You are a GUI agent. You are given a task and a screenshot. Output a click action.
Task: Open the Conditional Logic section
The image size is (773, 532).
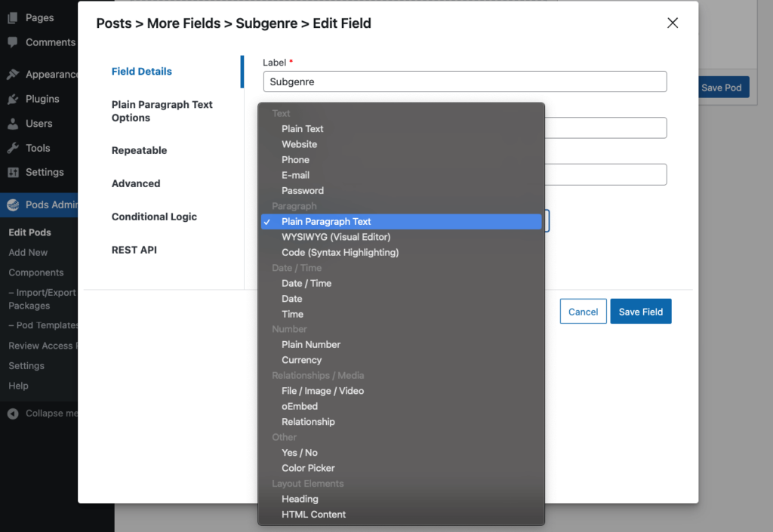(154, 217)
